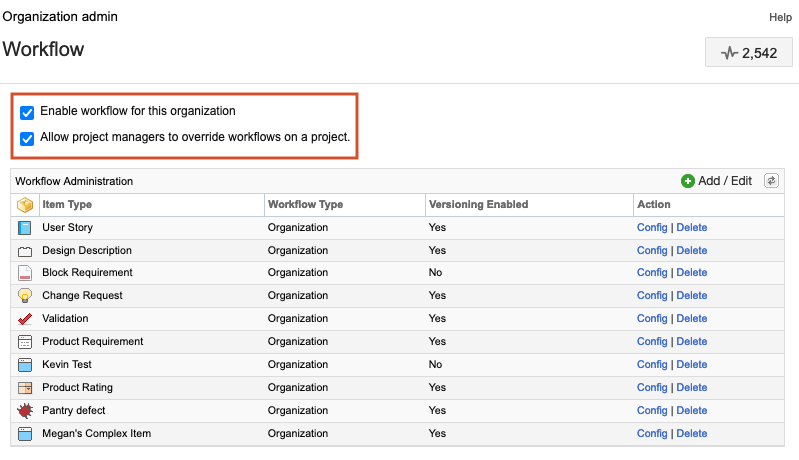This screenshot has width=799, height=460.
Task: Click the Workflow page heading
Action: tap(43, 49)
